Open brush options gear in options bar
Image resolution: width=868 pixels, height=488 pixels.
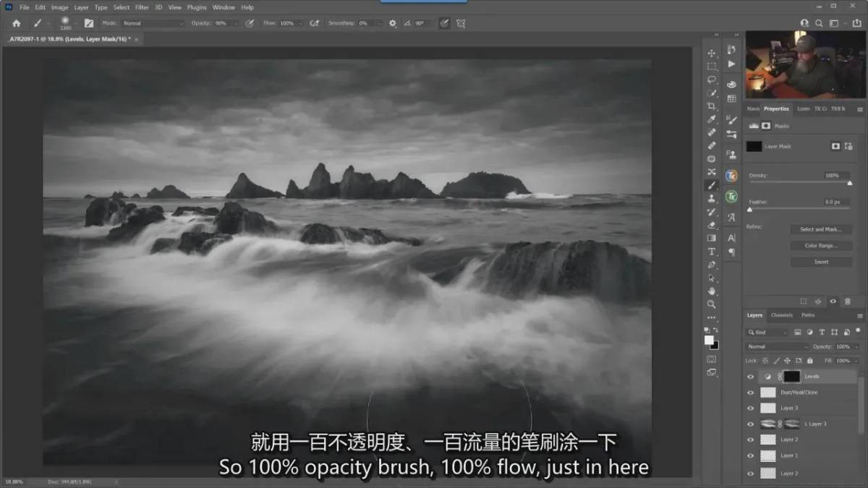(393, 23)
